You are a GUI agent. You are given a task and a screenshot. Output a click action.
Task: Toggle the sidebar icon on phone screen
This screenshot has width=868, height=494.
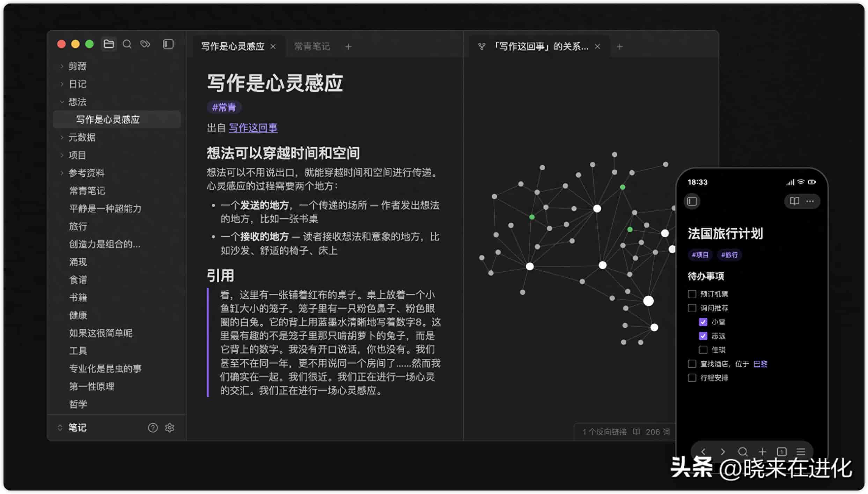692,201
